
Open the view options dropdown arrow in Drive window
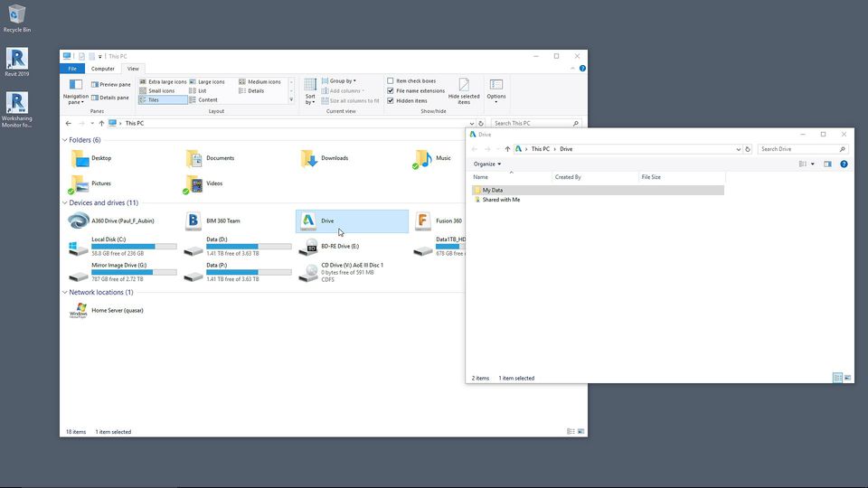(813, 164)
